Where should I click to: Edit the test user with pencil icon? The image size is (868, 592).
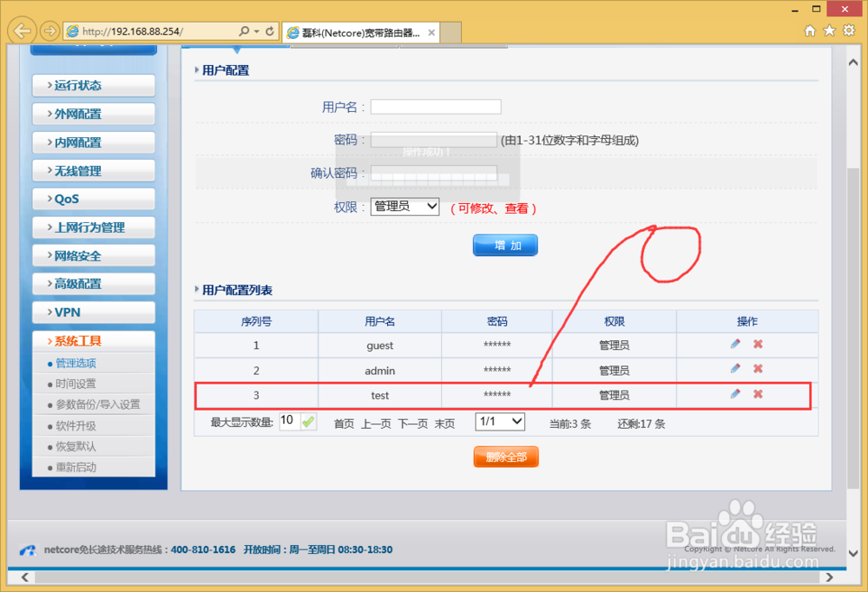735,394
